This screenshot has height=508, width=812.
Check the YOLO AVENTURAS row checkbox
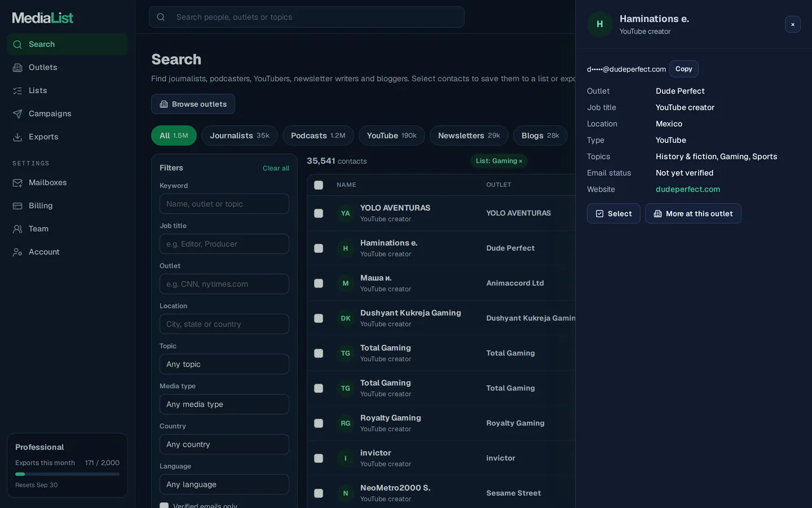319,213
